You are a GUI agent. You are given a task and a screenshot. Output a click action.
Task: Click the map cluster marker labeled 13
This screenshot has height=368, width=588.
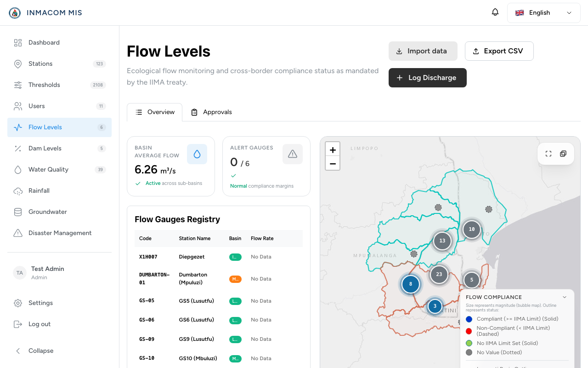442,241
